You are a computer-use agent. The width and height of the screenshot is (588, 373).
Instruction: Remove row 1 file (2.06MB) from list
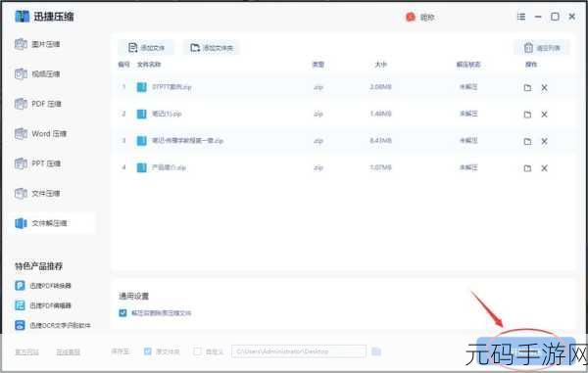click(x=544, y=88)
